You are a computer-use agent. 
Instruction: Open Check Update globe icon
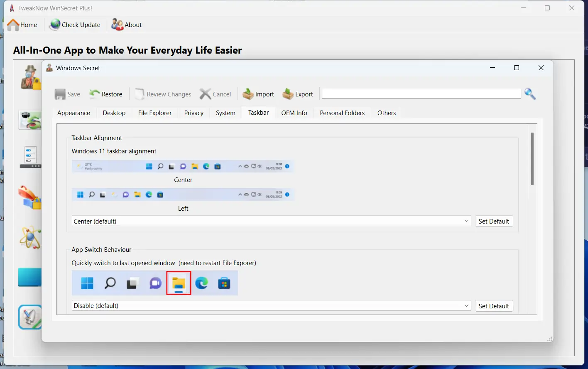54,25
